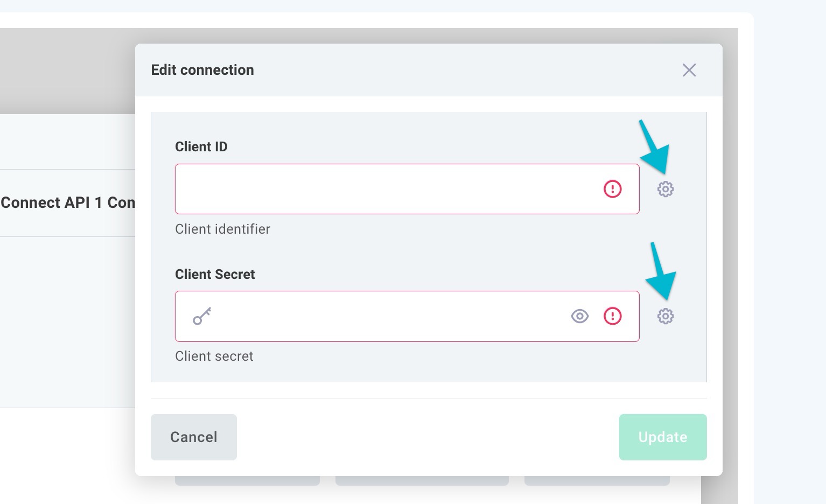
Task: Click the Client Secret error warning icon
Action: coord(612,316)
